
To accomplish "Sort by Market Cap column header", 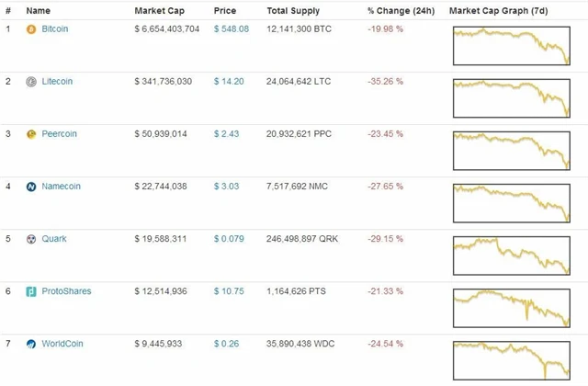I will [x=158, y=11].
